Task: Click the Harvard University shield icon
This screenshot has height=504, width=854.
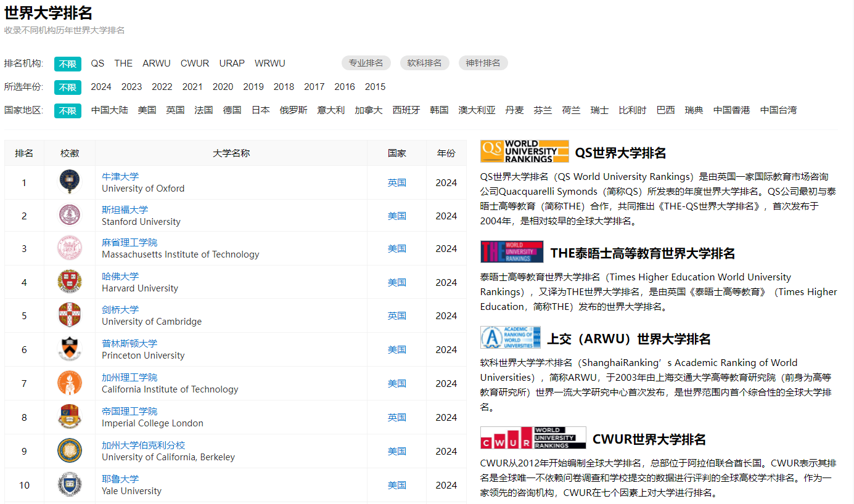Action: click(x=70, y=282)
